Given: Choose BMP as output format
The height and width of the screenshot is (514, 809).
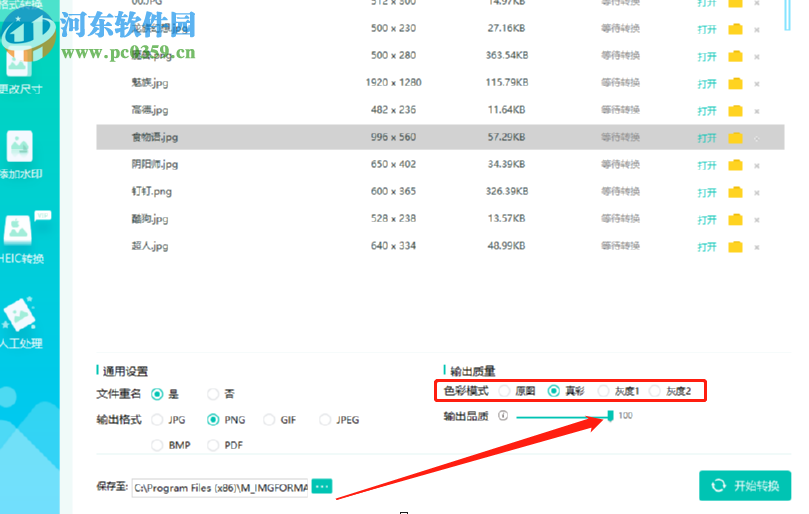Looking at the screenshot, I should (157, 445).
